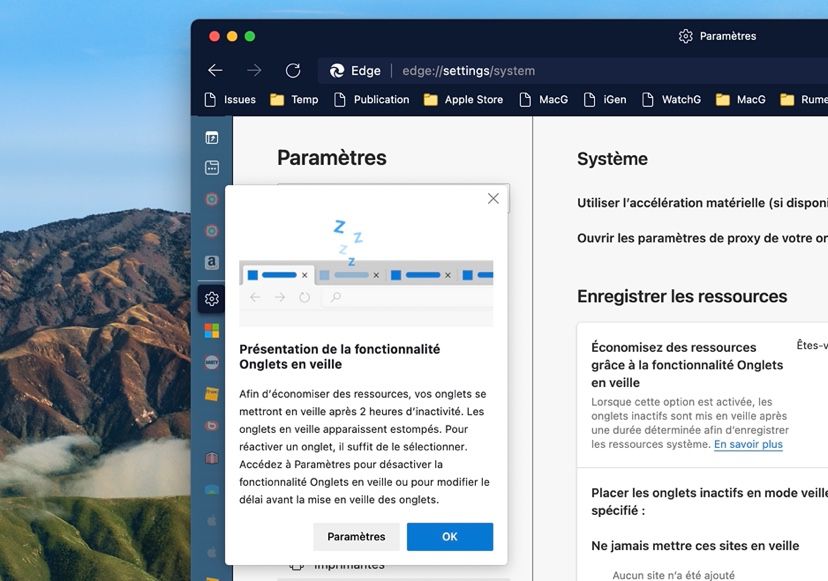Click the Paramètres gear in the title bar
828x581 pixels.
point(686,36)
